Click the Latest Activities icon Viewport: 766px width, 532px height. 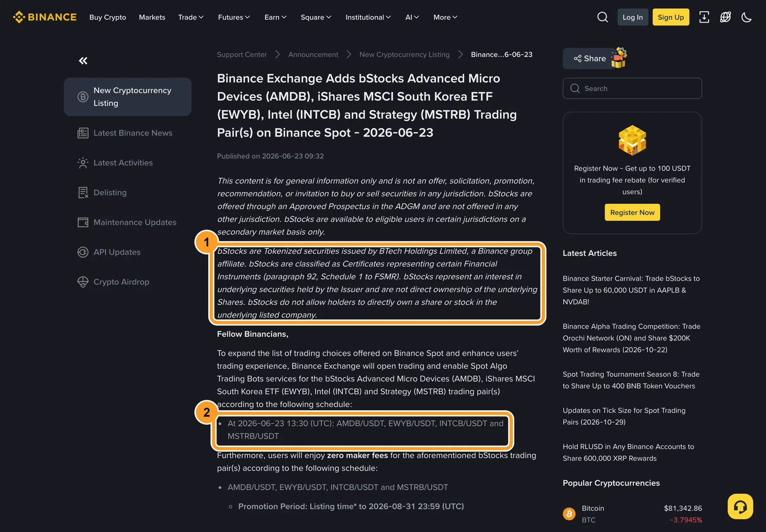coord(83,163)
